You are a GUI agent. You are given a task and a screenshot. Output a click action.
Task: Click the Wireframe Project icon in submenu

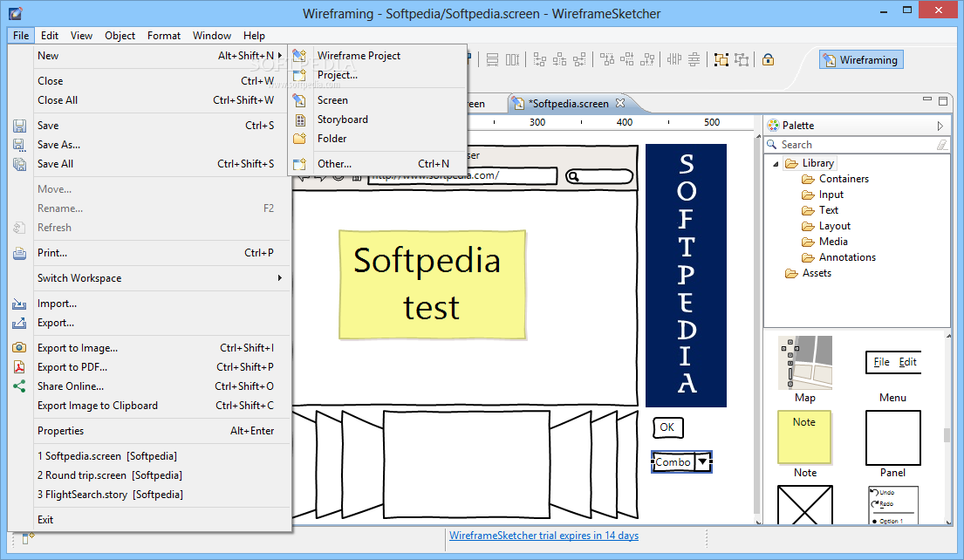pos(299,56)
